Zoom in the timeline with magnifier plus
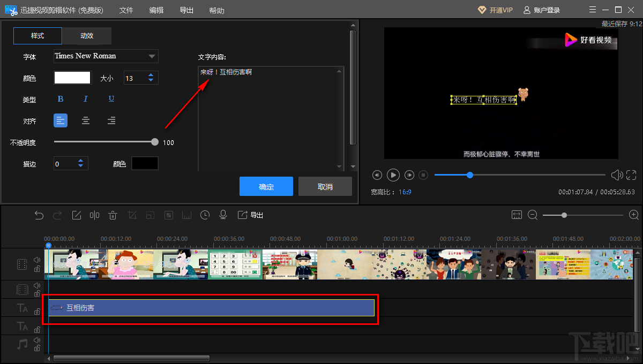 (634, 215)
